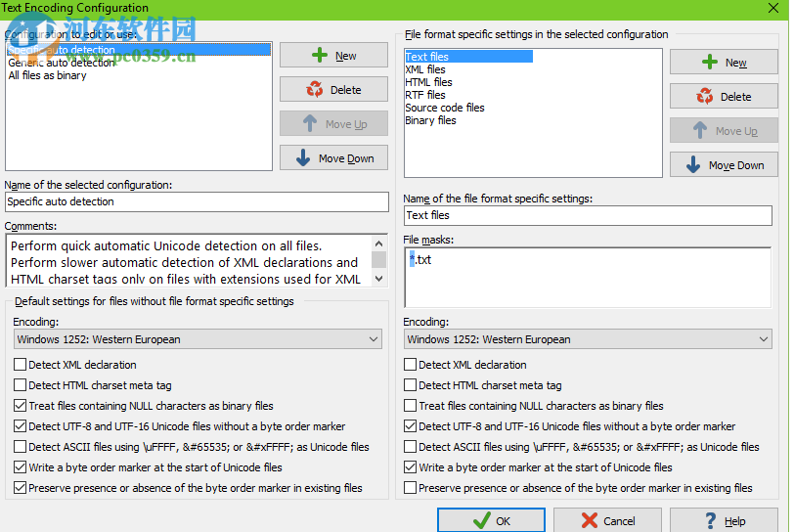Click the green plus New configuration button

point(333,55)
